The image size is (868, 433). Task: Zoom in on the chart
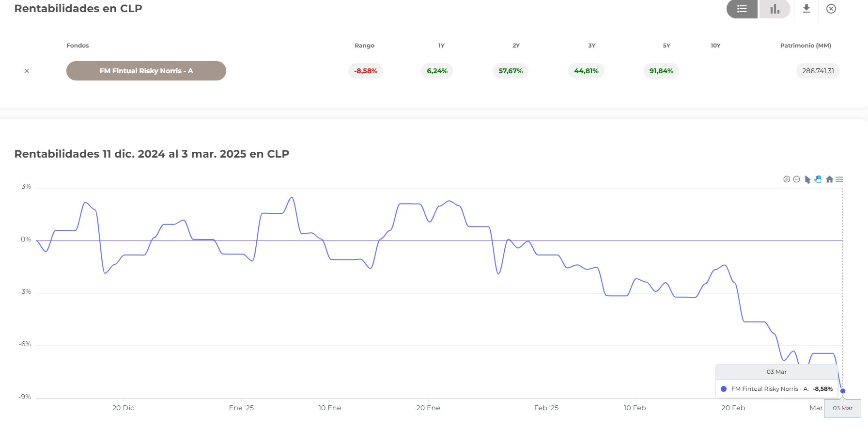[787, 179]
